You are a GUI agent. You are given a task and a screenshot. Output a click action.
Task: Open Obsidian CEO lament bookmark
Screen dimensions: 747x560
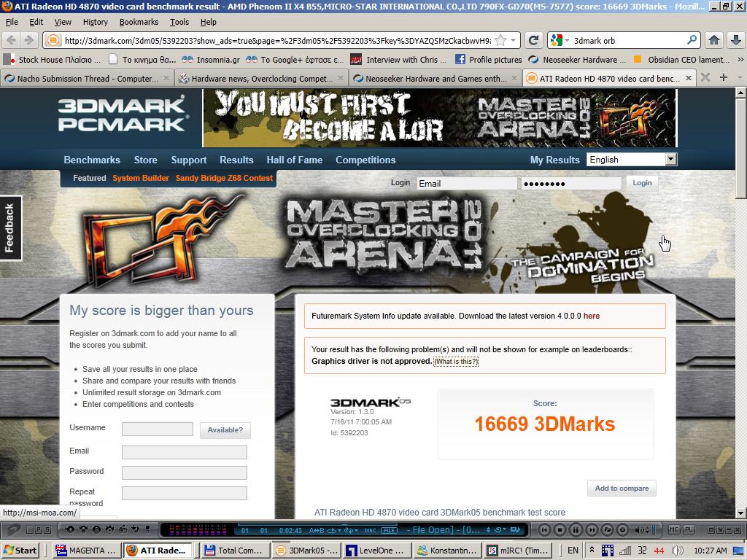click(x=682, y=60)
